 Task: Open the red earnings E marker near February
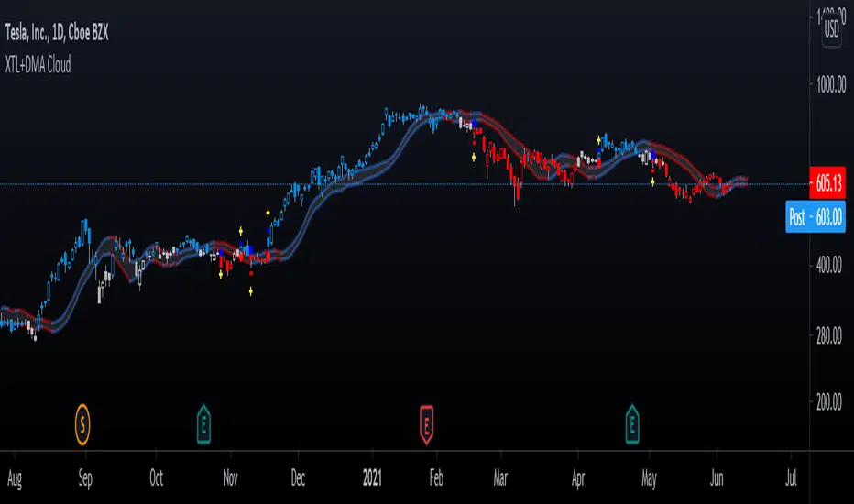pos(426,424)
